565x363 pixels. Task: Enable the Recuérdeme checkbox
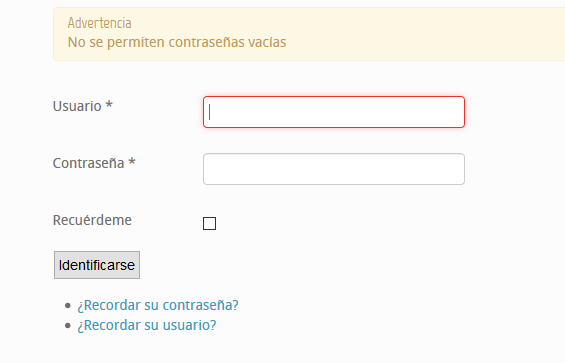[x=209, y=223]
